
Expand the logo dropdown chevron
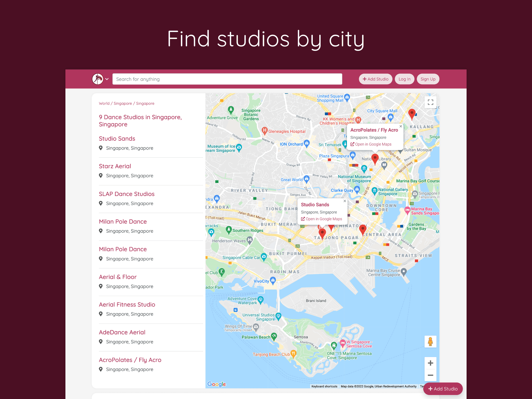107,79
